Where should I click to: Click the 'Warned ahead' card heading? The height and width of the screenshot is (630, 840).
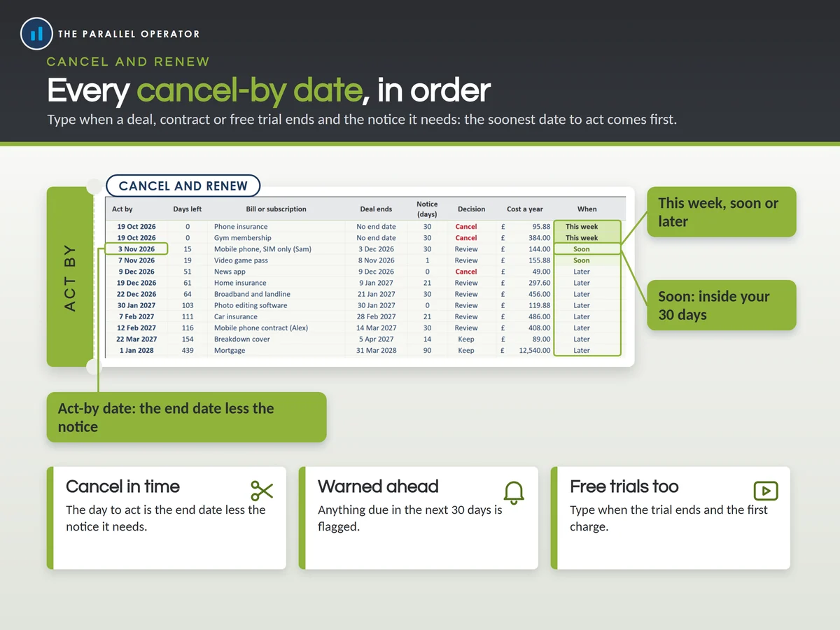click(378, 486)
